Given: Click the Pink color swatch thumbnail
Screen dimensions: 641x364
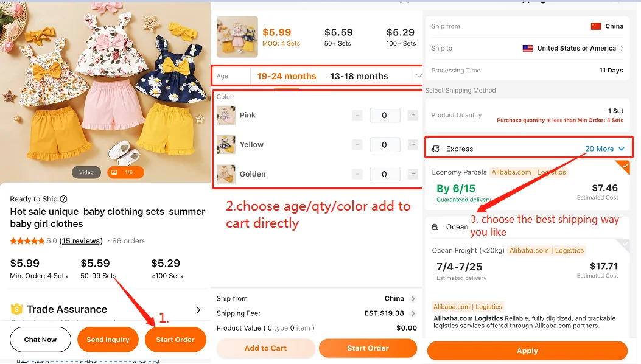Looking at the screenshot, I should [226, 115].
